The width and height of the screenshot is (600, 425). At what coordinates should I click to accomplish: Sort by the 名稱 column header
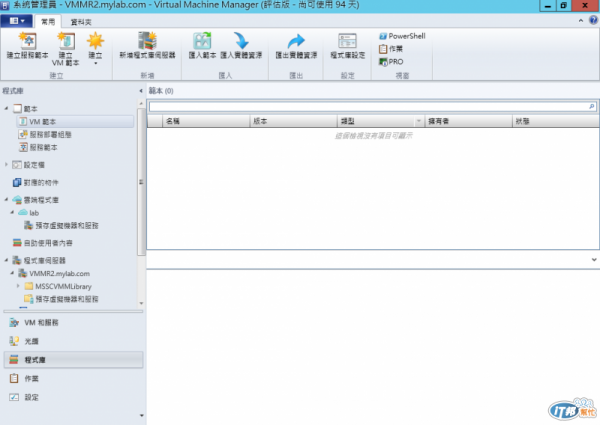point(206,121)
